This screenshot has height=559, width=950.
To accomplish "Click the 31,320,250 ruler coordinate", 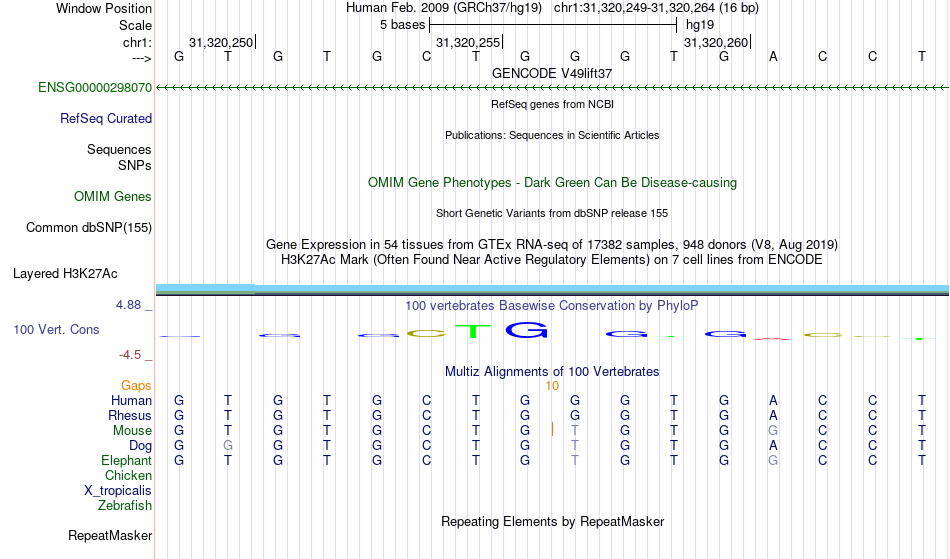I will click(221, 42).
